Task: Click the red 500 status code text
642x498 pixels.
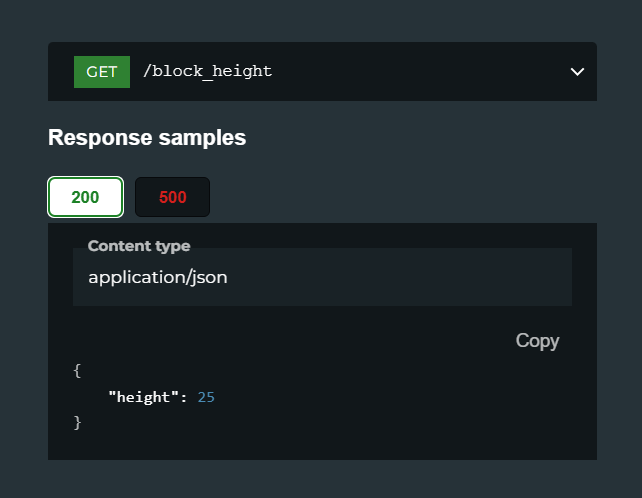Action: [173, 197]
